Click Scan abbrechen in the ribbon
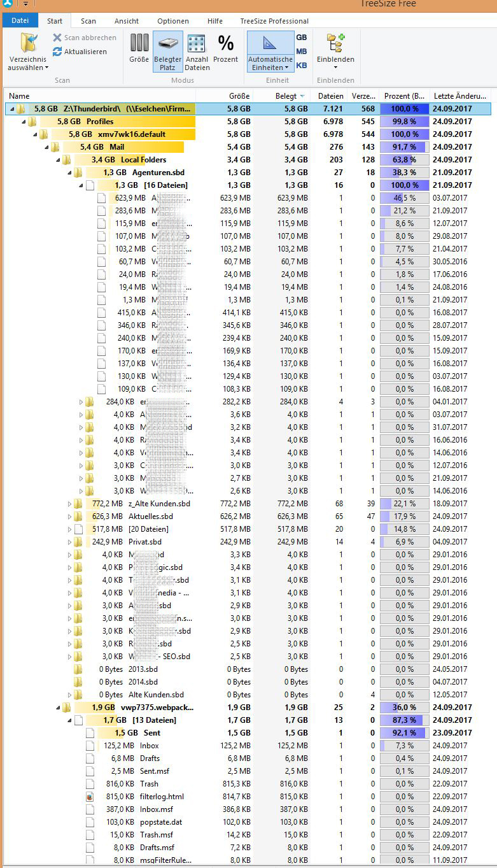497x868 pixels. click(x=85, y=38)
